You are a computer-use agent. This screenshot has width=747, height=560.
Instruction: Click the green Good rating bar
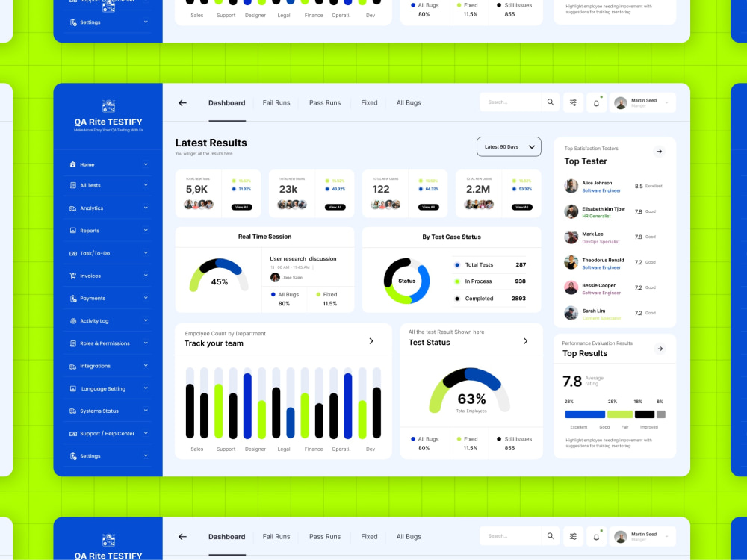(620, 414)
